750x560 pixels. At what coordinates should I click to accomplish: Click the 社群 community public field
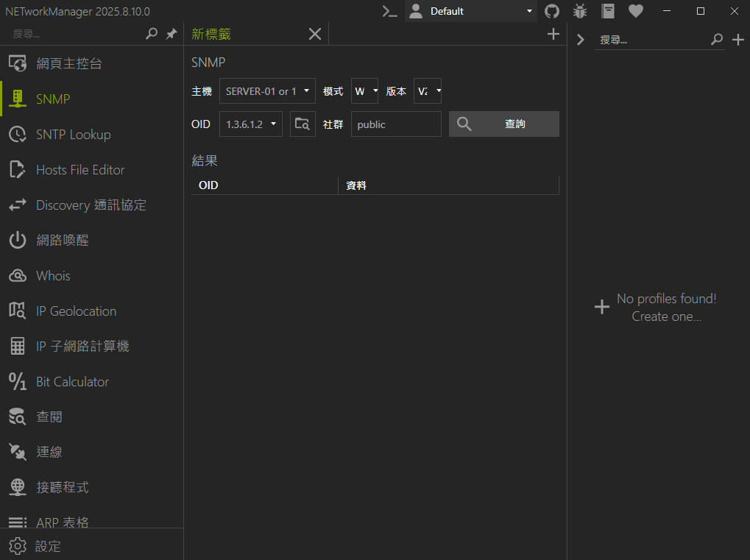coord(396,124)
